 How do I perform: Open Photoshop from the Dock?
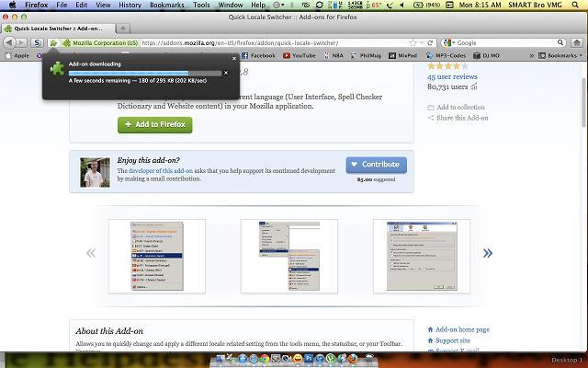(x=309, y=358)
